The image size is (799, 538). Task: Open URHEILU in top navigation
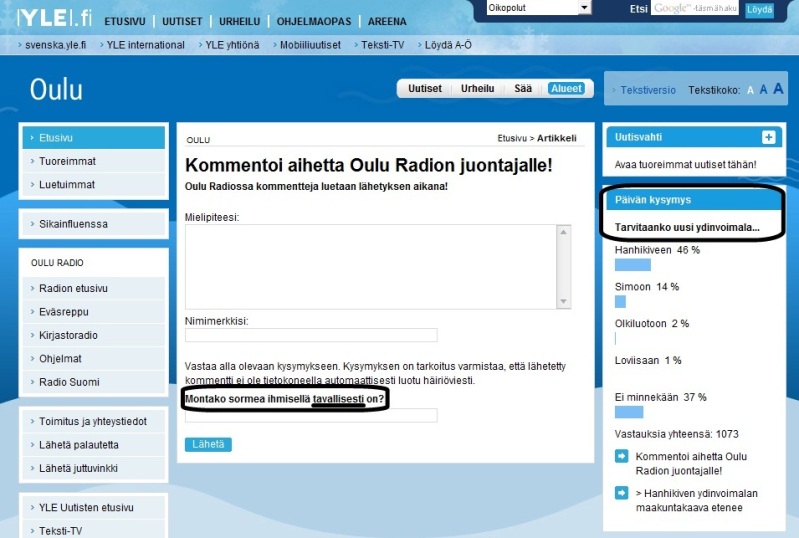239,21
